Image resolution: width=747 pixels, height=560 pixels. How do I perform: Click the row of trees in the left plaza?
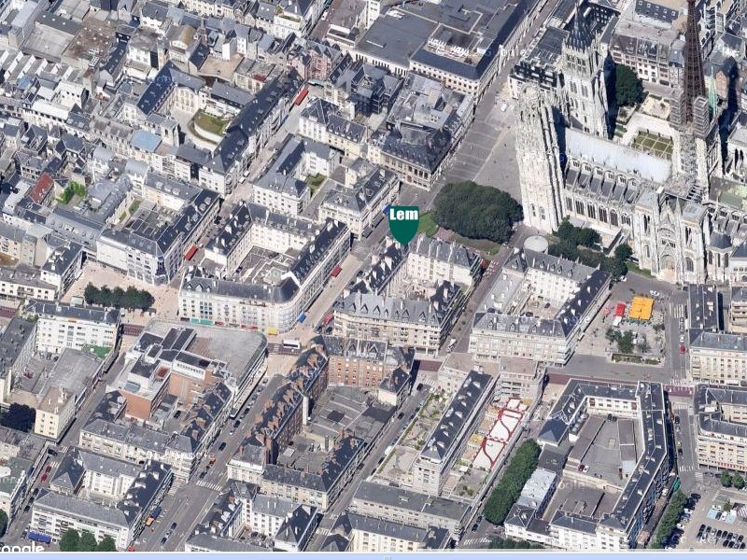(119, 297)
